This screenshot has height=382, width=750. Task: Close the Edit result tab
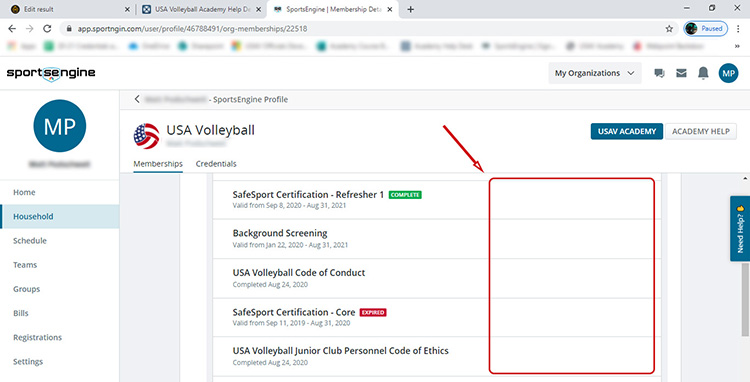point(127,9)
